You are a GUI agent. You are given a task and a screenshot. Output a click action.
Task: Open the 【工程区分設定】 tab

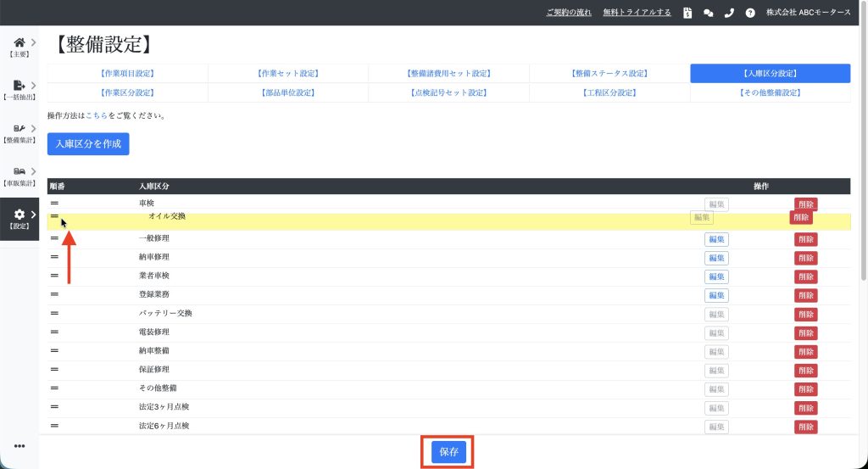tap(609, 92)
